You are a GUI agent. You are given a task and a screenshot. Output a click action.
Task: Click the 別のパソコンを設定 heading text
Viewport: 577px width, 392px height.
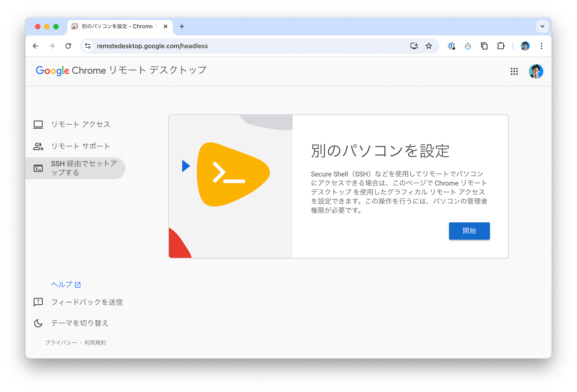point(380,151)
